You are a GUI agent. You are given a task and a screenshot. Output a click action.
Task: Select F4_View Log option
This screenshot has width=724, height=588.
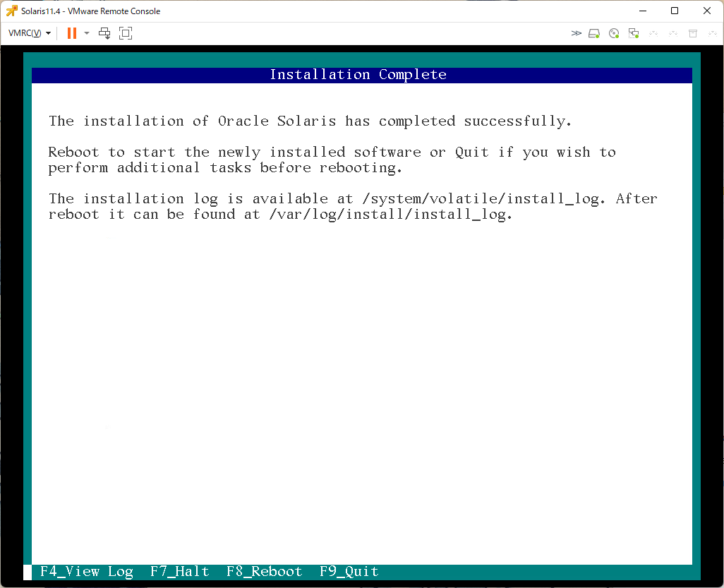coord(87,571)
